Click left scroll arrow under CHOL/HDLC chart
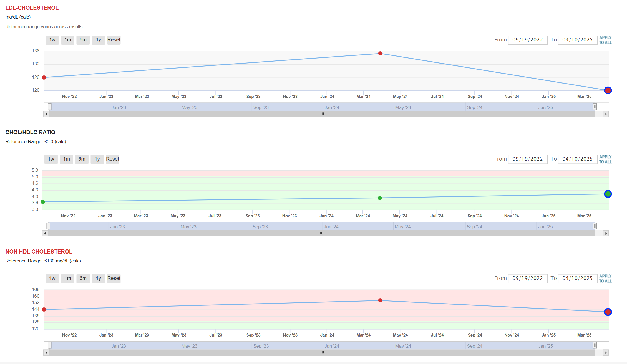 45,233
